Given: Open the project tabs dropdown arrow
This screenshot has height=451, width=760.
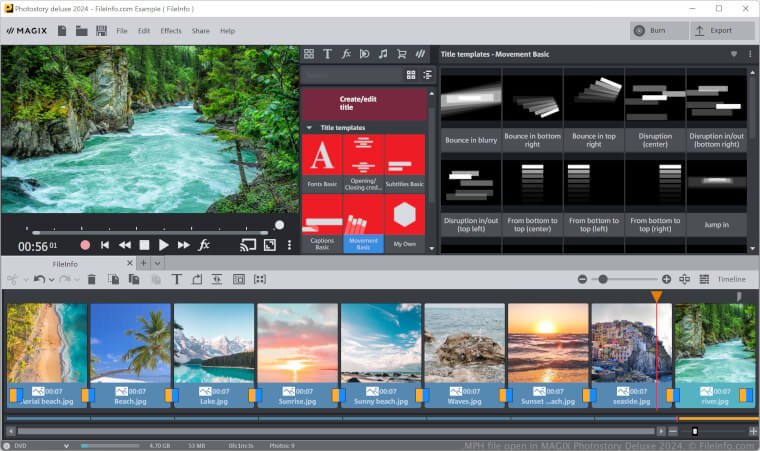Looking at the screenshot, I should [158, 262].
